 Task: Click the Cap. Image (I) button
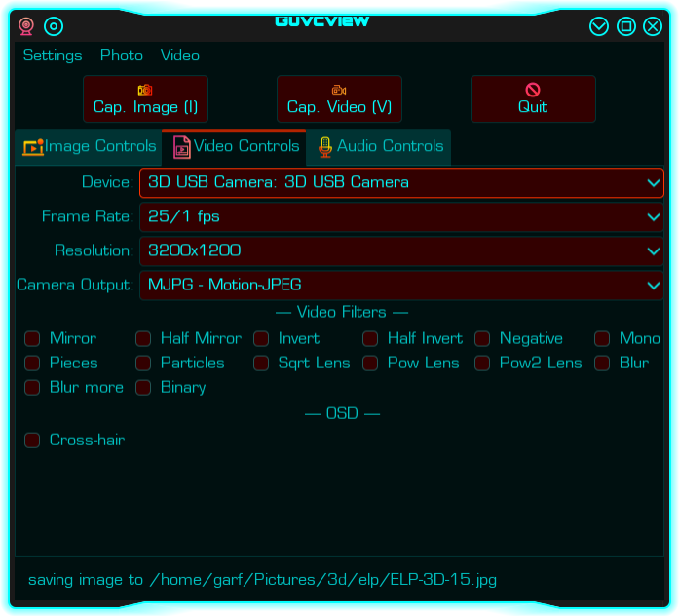[x=145, y=99]
